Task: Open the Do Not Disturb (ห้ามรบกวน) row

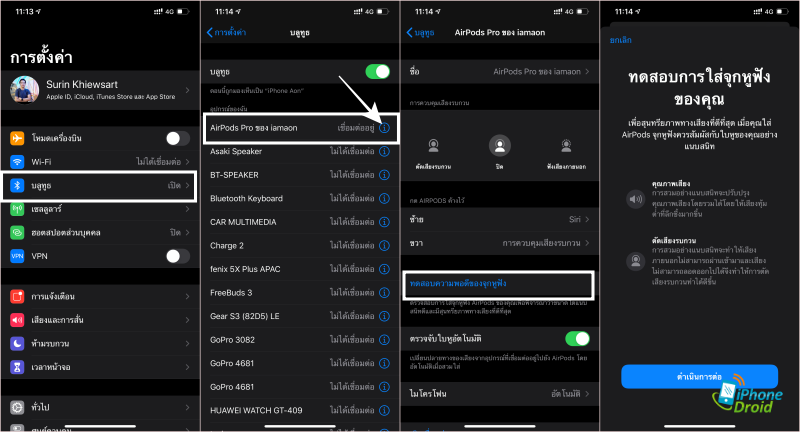Action: [101, 343]
